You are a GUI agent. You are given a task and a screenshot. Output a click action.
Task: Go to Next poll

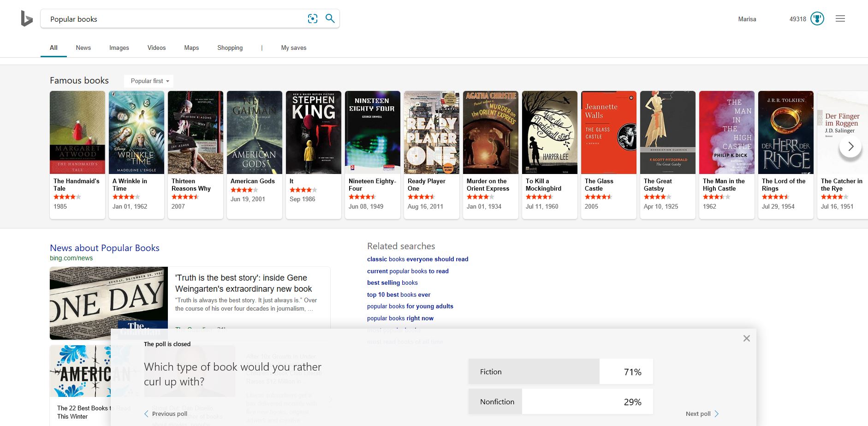[x=702, y=414]
